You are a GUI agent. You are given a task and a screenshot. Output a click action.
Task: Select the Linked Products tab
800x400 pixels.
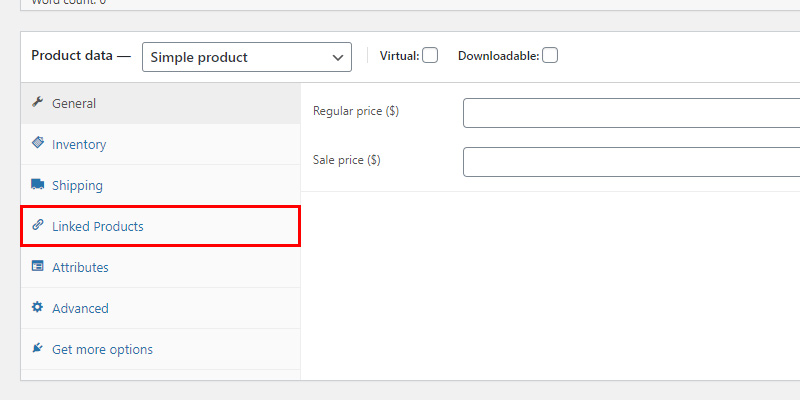161,226
